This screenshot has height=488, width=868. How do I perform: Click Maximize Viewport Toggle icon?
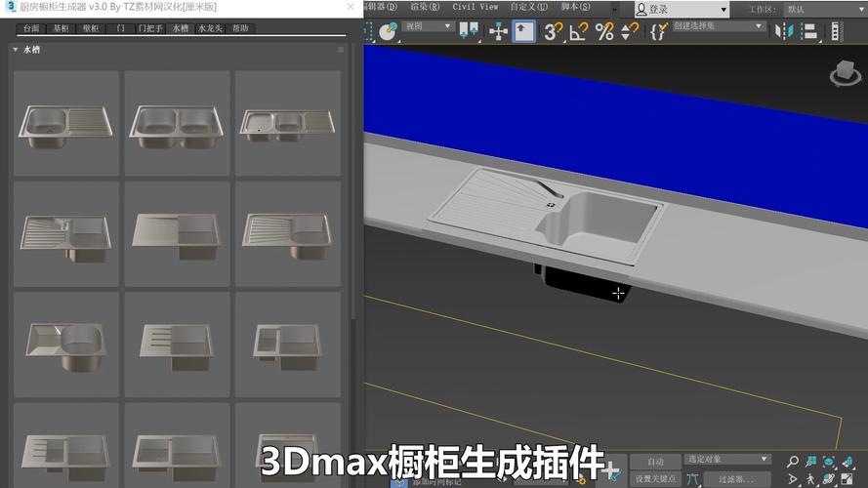click(x=847, y=478)
